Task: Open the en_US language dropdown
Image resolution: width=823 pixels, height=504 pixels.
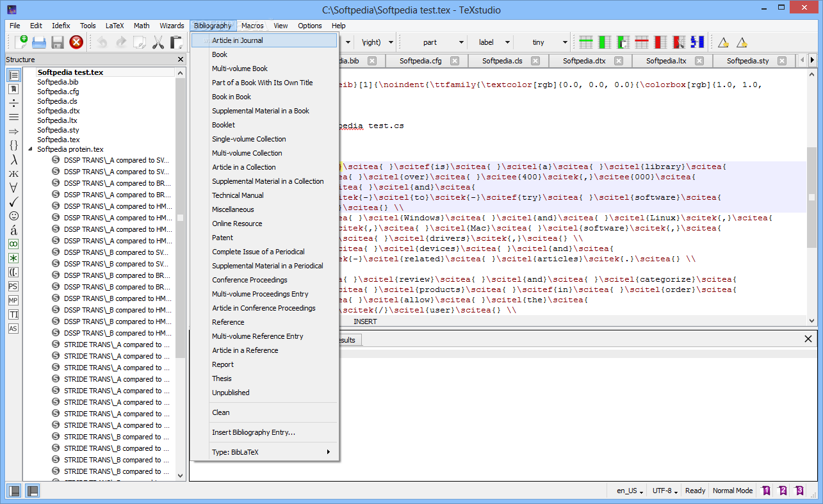Action: coord(630,491)
